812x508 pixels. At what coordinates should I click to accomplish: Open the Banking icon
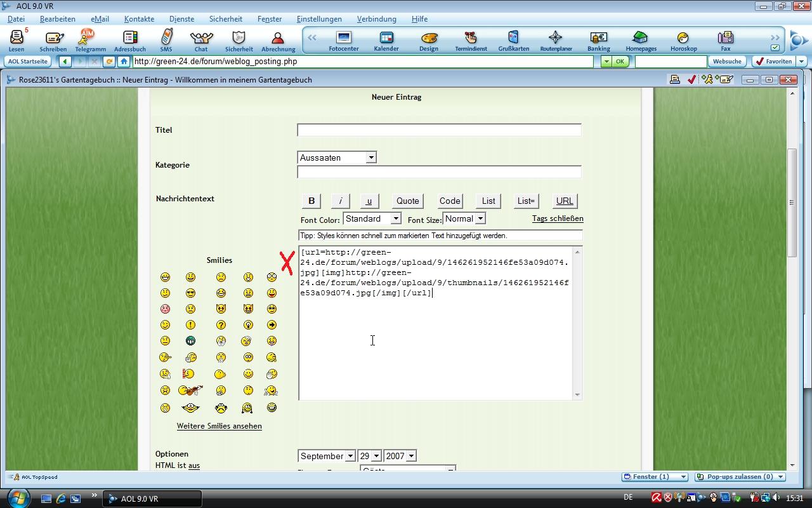(598, 39)
